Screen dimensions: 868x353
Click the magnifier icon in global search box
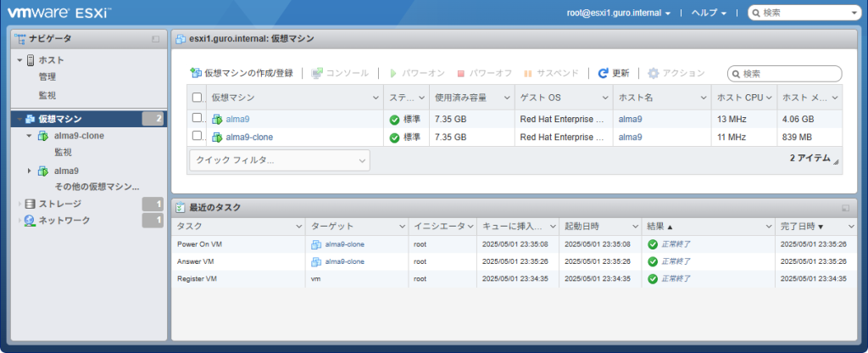757,14
